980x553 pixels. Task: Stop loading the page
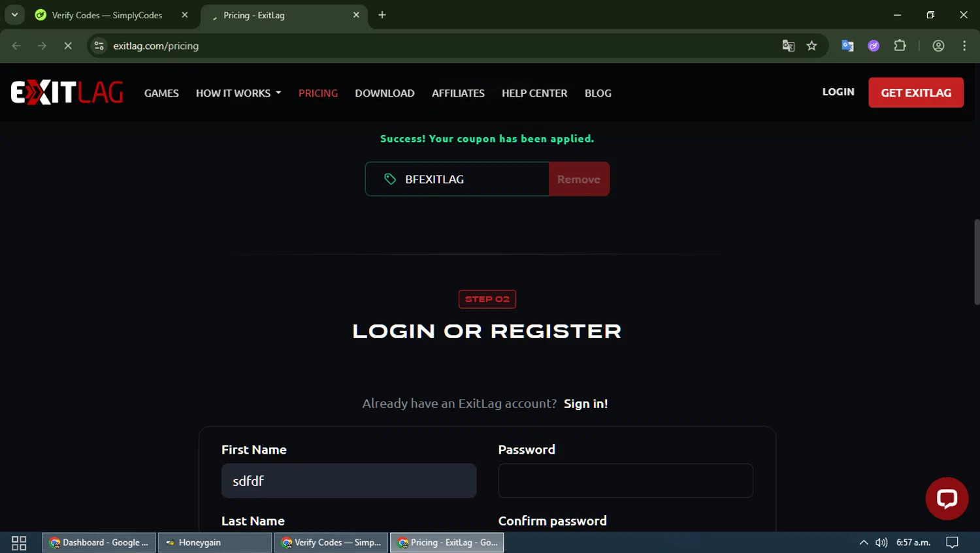coord(68,46)
